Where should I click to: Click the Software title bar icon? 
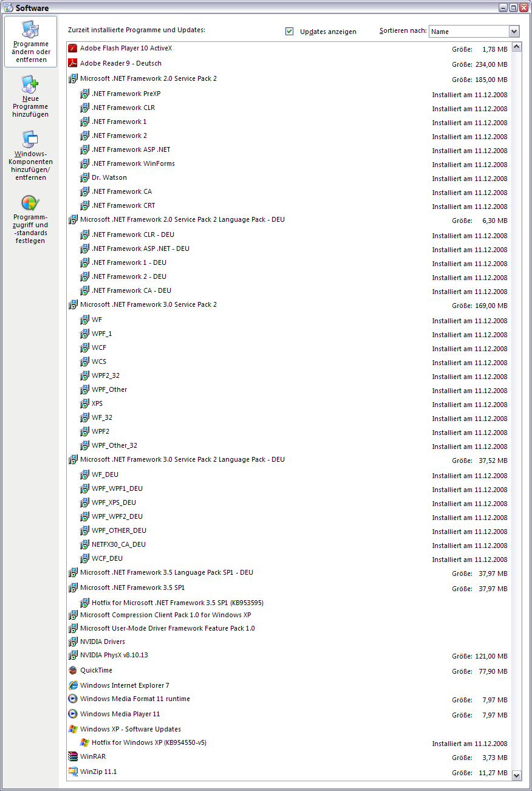coord(8,7)
